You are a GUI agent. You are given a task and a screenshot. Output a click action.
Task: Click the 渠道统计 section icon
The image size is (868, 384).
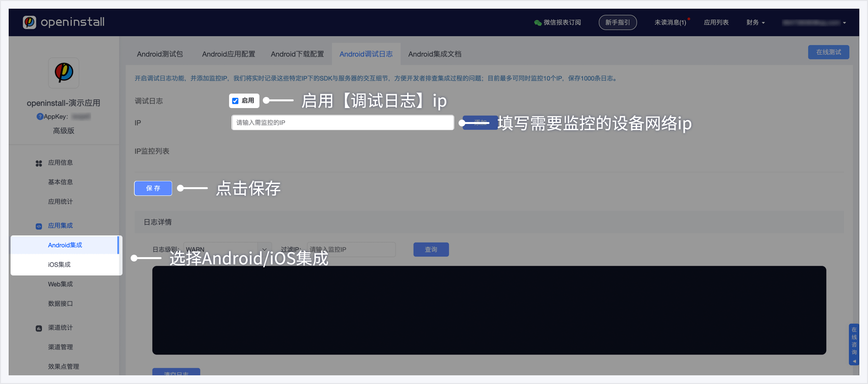coord(39,328)
